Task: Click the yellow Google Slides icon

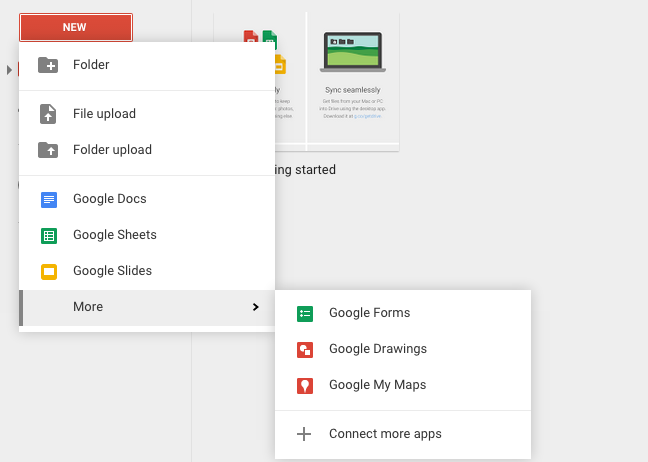Action: (x=49, y=271)
